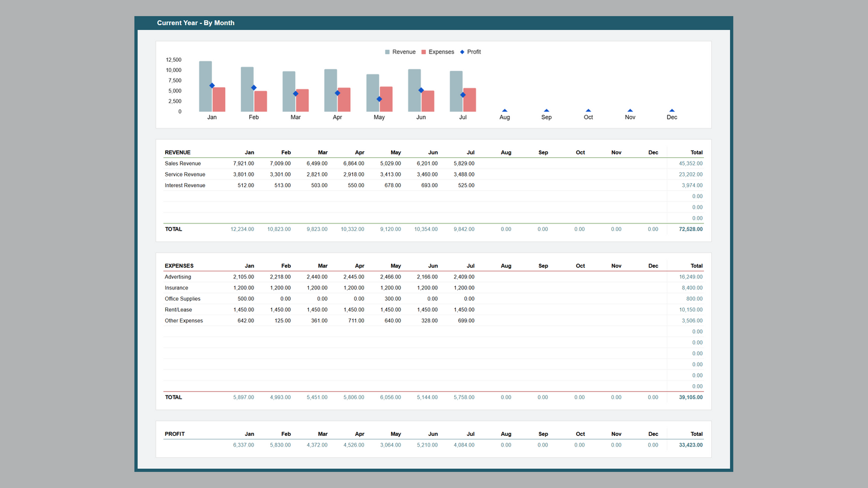Click Sales Revenue total 45,352.00
868x488 pixels.
(x=691, y=163)
